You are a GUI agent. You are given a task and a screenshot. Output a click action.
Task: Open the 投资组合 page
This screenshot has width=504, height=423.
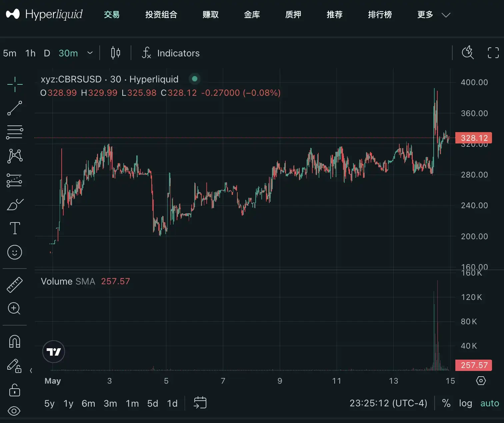click(x=161, y=15)
